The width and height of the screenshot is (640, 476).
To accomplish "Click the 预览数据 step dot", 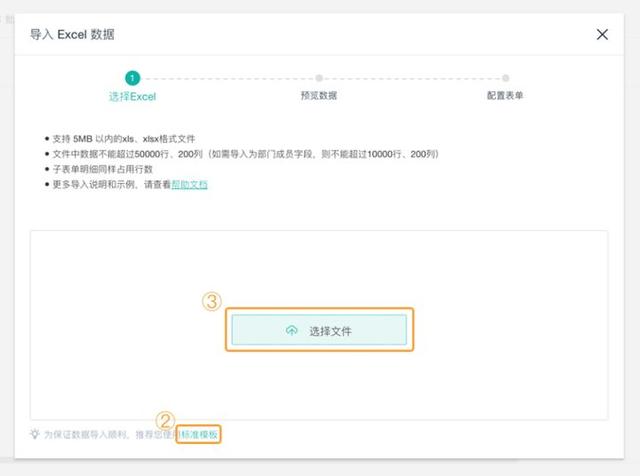I will click(x=319, y=78).
